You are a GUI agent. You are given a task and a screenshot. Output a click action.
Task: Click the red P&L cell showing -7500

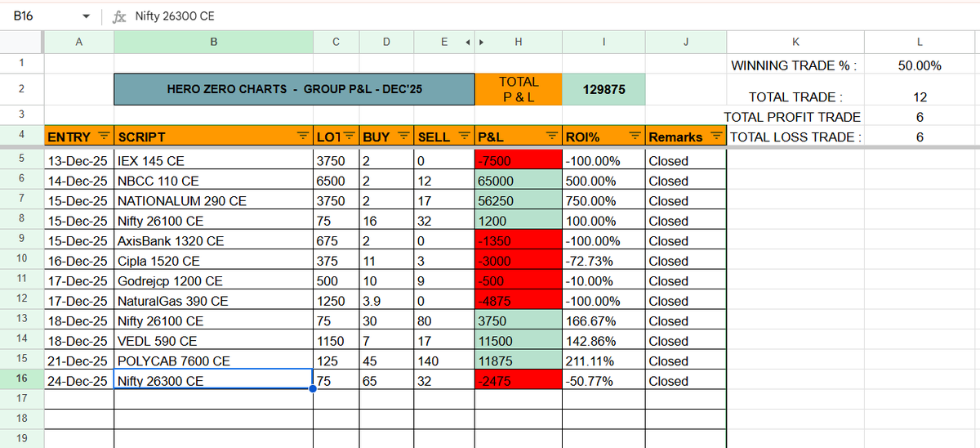(519, 160)
